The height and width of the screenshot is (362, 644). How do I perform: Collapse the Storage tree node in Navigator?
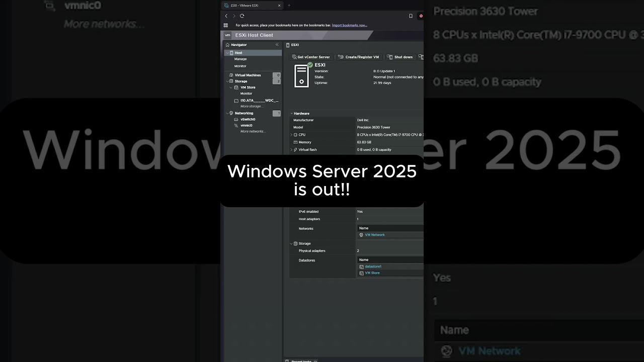click(x=227, y=81)
